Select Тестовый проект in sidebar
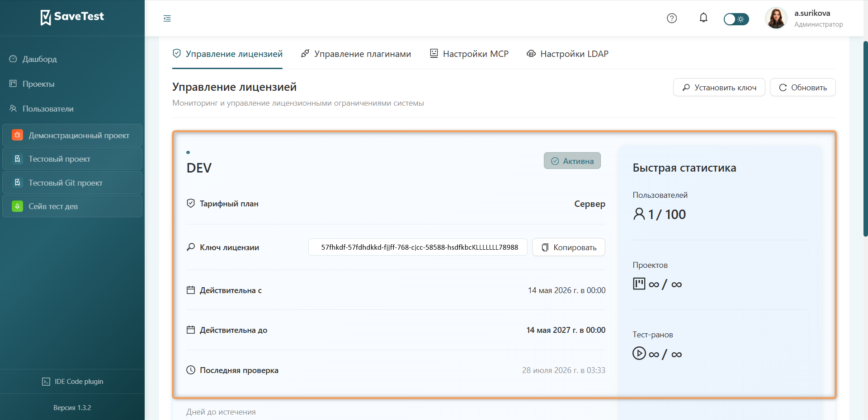The height and width of the screenshot is (420, 868). 72,159
